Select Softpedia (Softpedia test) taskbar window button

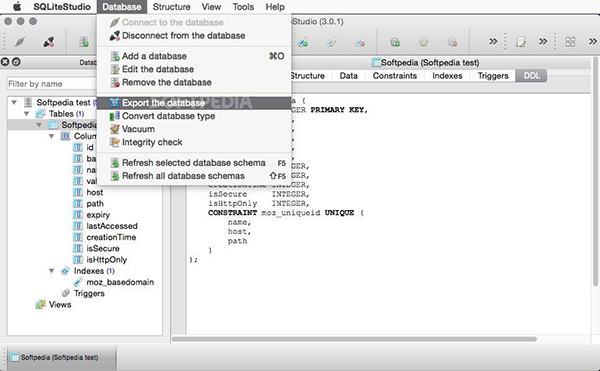click(61, 358)
